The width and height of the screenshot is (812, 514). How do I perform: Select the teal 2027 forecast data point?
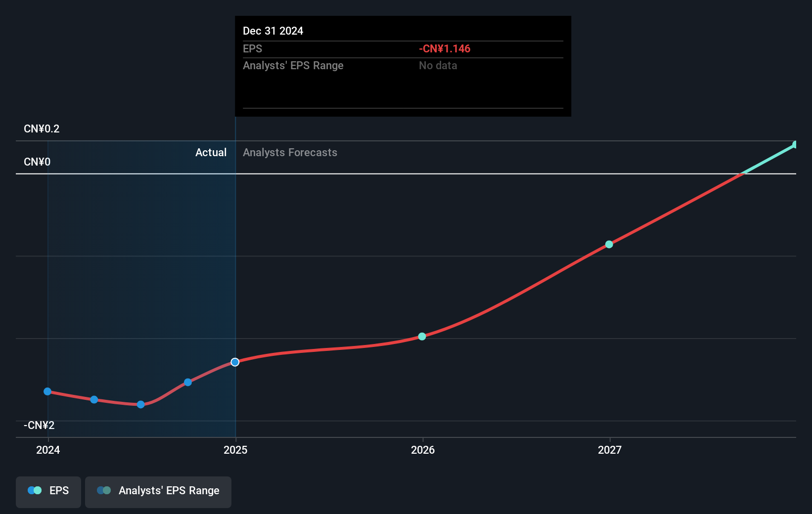tap(609, 244)
